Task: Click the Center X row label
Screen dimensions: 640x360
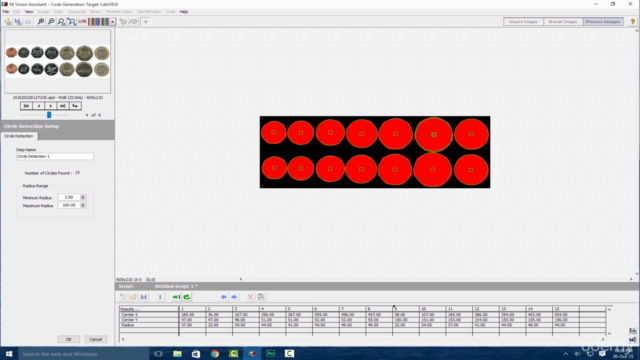Action: click(149, 315)
